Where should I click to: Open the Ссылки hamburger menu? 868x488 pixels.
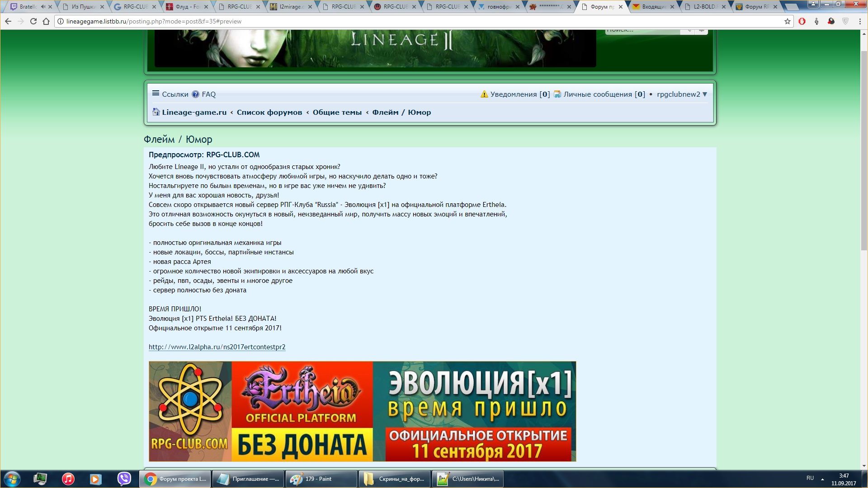coord(156,94)
